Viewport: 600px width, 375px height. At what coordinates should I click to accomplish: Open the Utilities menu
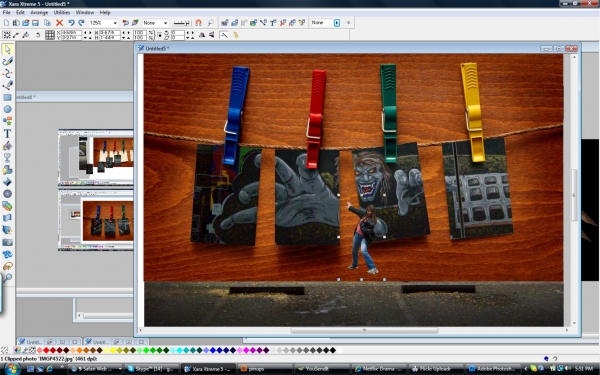coord(62,13)
